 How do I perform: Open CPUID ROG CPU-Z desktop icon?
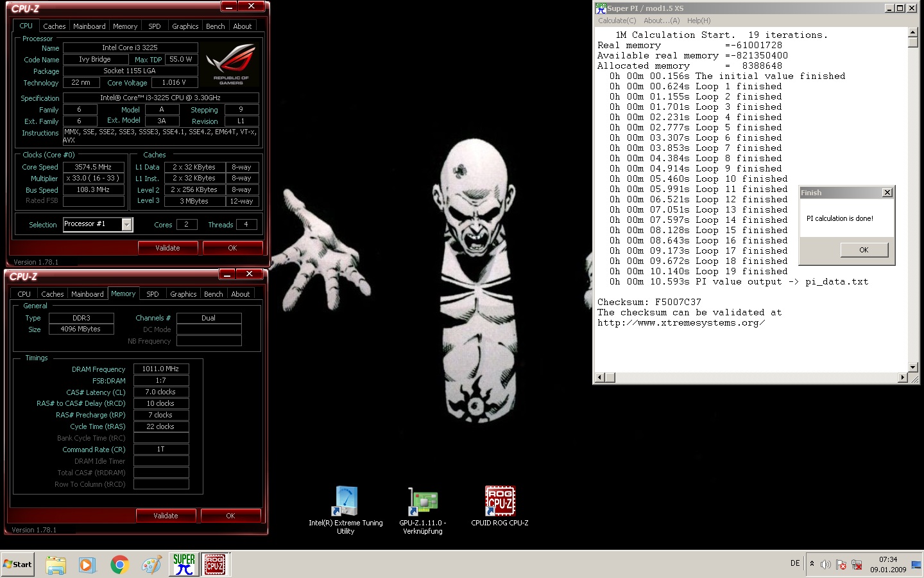coord(500,507)
